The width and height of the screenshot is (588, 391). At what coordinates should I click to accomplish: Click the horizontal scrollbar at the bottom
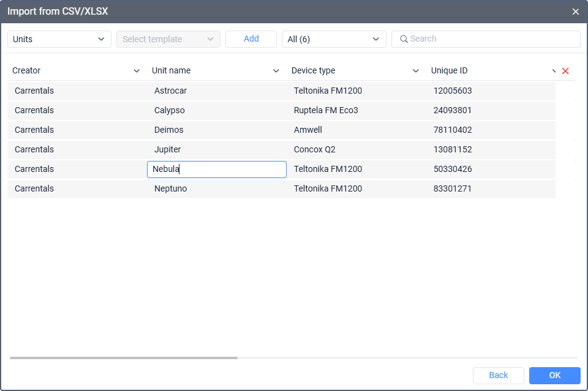(x=124, y=357)
